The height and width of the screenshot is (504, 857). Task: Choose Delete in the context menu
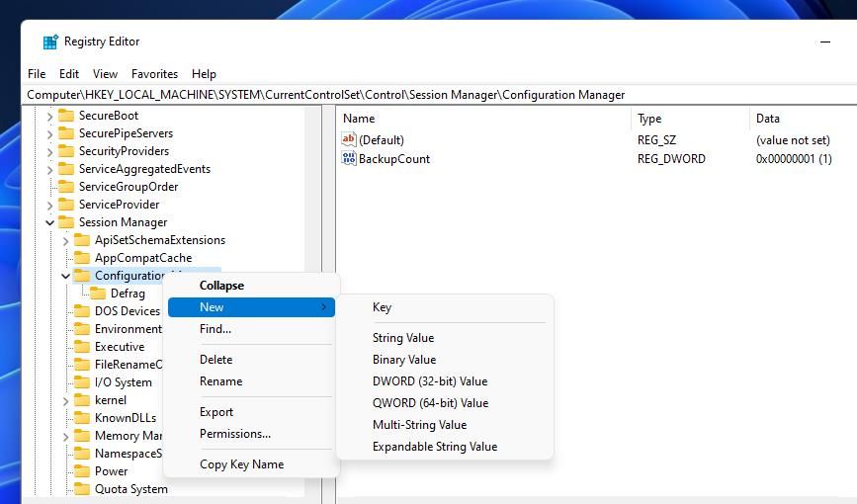251,360
